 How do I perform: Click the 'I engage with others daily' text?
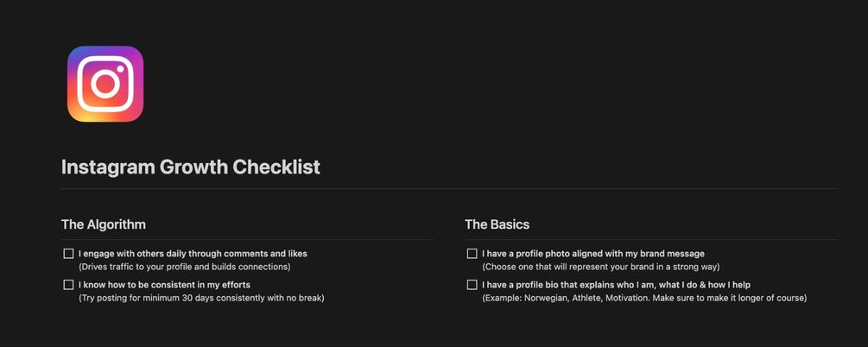coord(193,254)
